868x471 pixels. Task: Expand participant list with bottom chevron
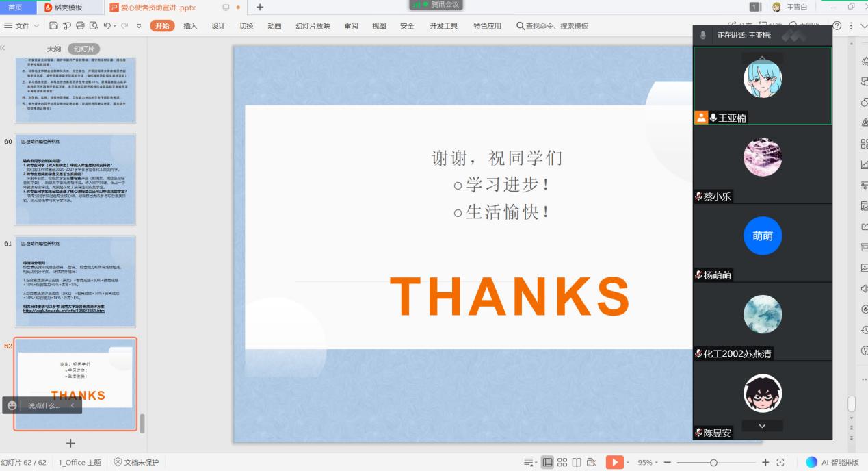click(x=762, y=426)
